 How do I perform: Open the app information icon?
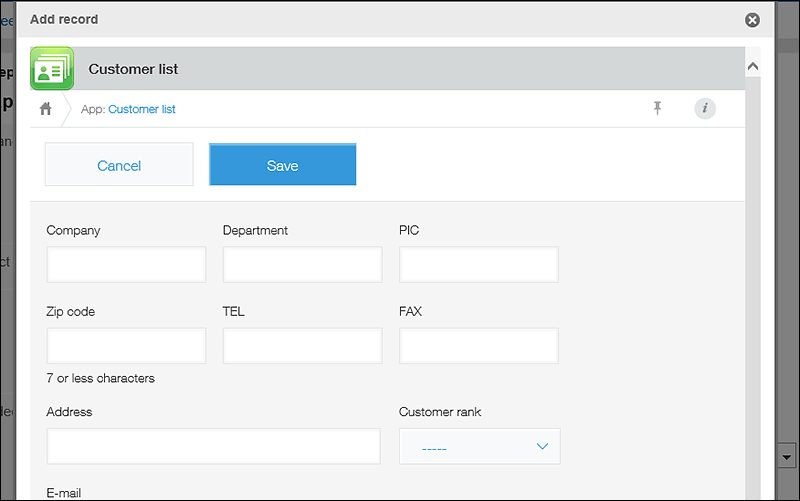pyautogui.click(x=705, y=108)
